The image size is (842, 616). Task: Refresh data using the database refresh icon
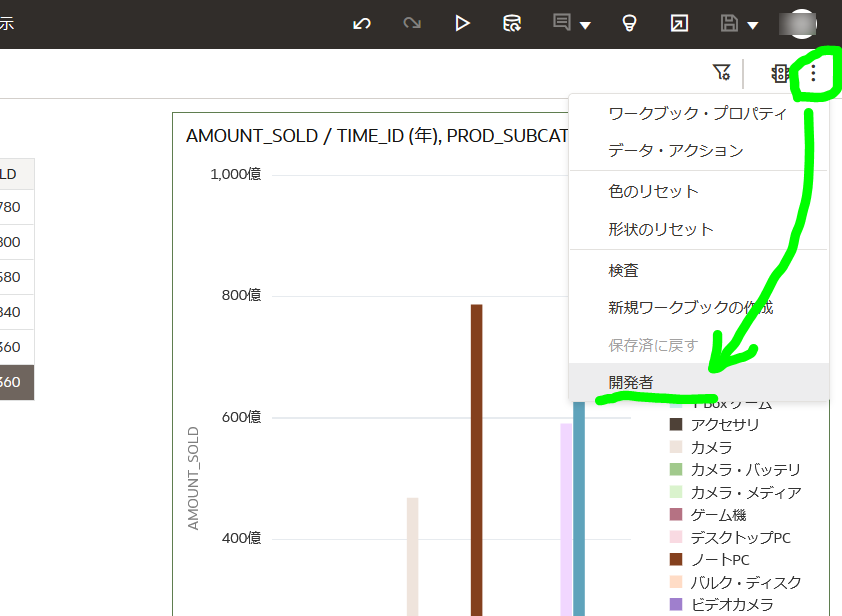pyautogui.click(x=511, y=23)
